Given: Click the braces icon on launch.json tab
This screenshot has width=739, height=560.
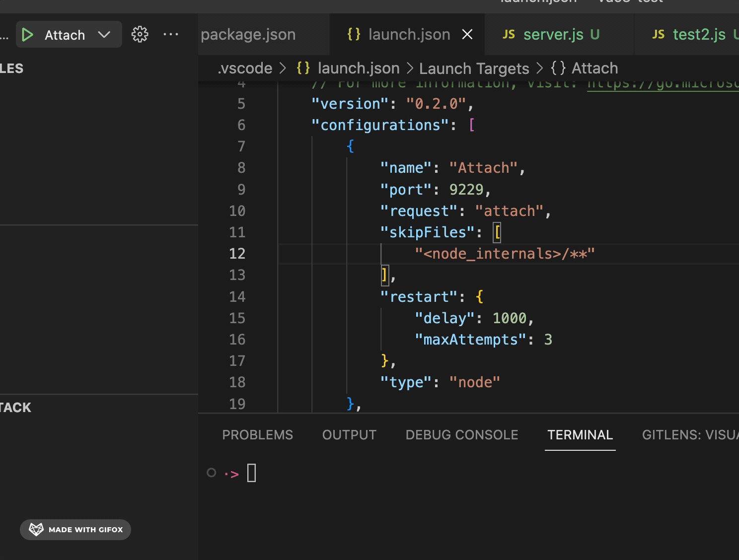Looking at the screenshot, I should click(354, 34).
